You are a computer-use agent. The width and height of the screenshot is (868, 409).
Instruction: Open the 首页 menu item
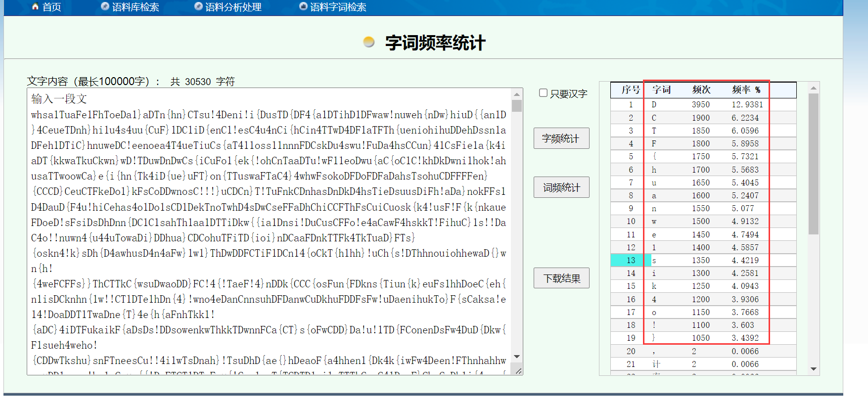tap(51, 7)
